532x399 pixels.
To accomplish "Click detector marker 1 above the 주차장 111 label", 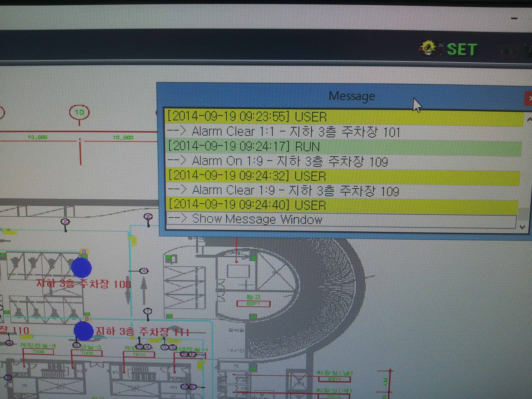I will [148, 311].
